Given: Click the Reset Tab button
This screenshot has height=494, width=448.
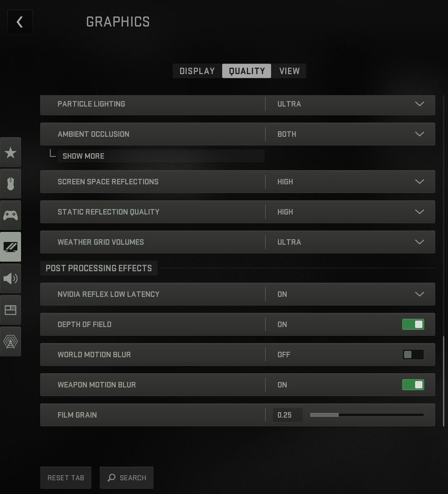Looking at the screenshot, I should 66,478.
